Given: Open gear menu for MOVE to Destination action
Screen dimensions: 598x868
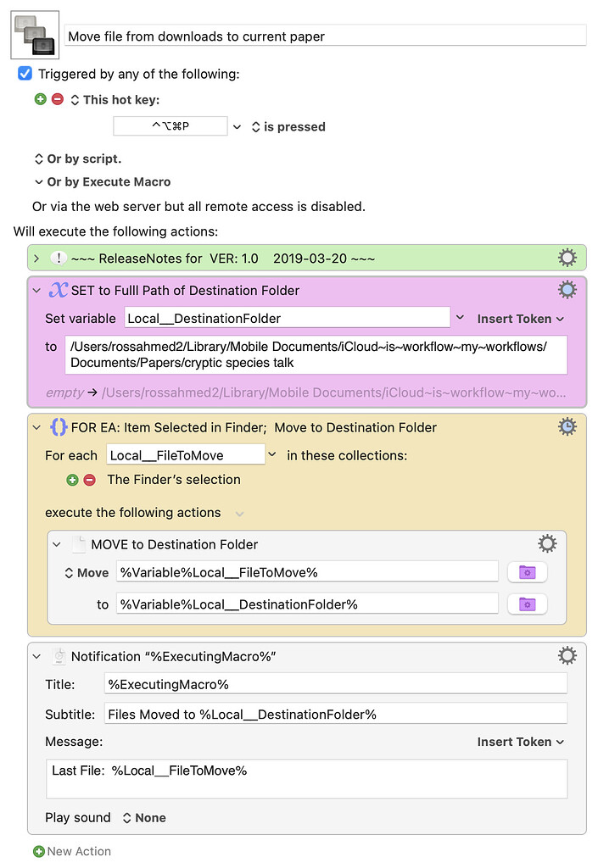Looking at the screenshot, I should (547, 544).
